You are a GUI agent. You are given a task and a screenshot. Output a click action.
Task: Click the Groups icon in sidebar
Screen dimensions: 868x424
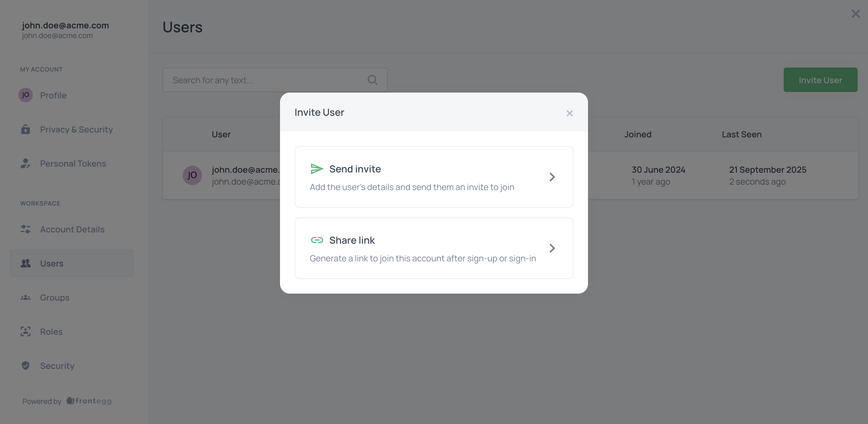(26, 298)
